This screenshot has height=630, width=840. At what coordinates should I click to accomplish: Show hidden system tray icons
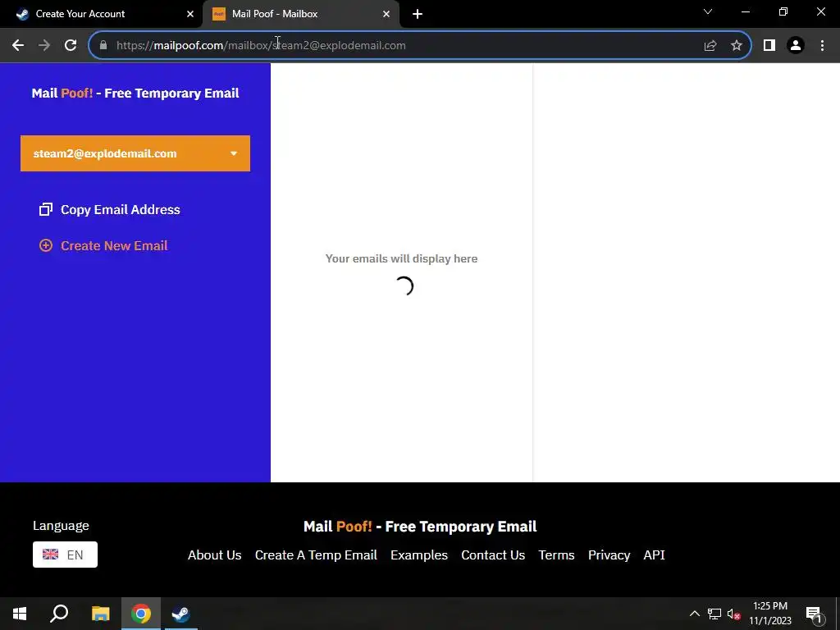(694, 614)
